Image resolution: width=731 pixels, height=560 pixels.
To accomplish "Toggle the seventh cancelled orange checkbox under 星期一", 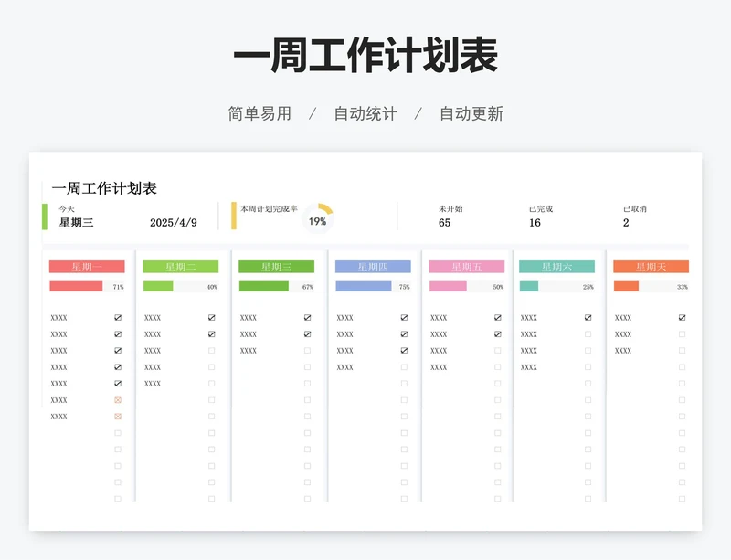I will click(x=118, y=417).
